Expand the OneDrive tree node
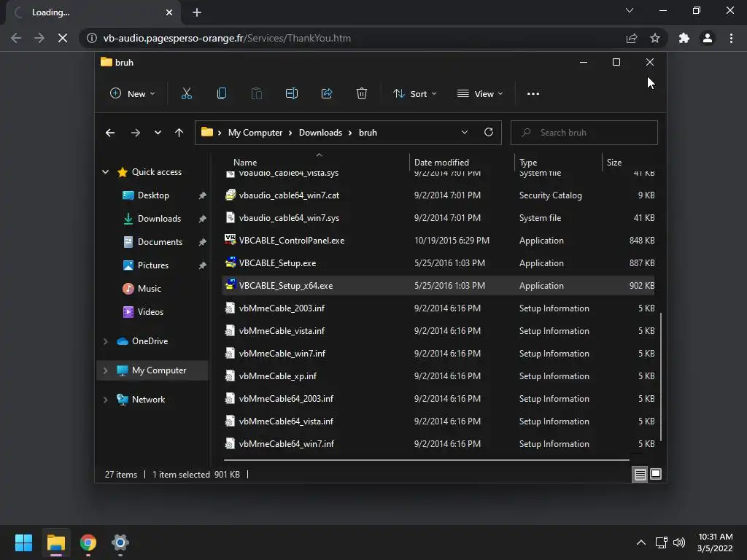 [105, 341]
